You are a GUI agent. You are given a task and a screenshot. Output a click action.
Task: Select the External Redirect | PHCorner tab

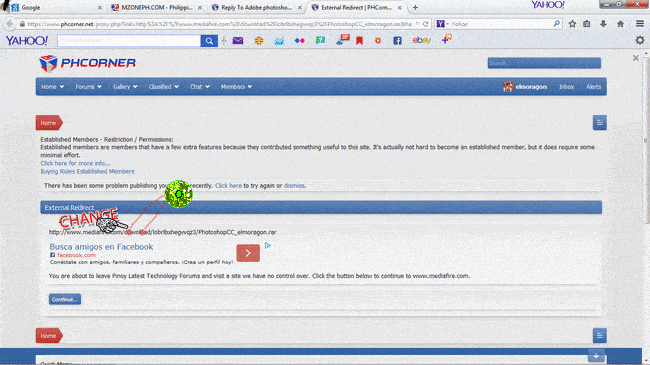(x=356, y=7)
